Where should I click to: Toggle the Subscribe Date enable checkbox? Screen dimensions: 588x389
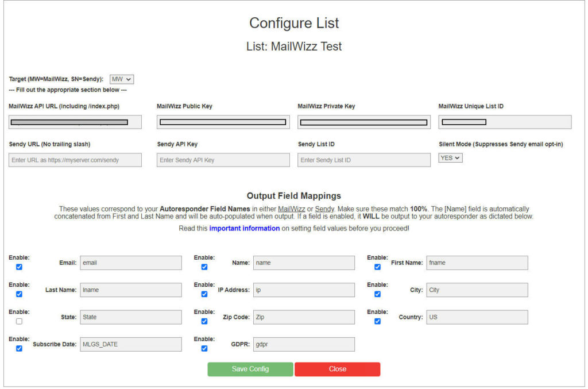(x=19, y=348)
